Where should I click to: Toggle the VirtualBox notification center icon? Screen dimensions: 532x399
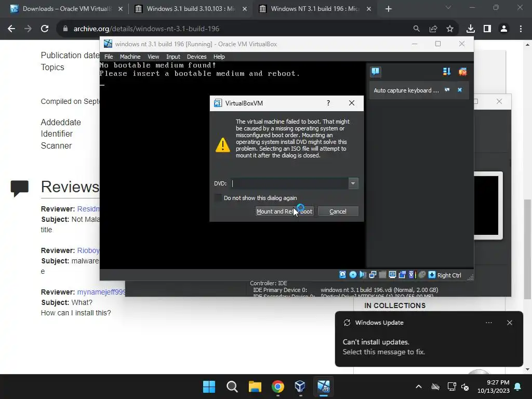[376, 72]
